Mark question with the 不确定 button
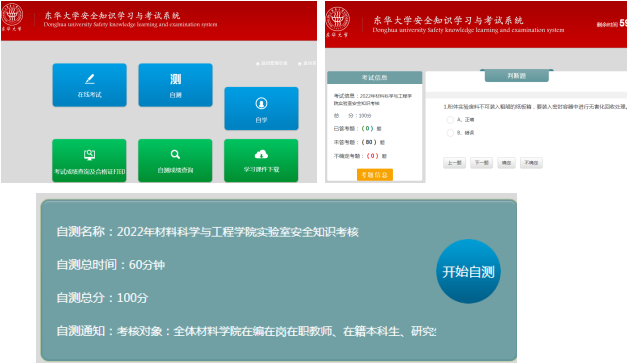627x363 pixels. click(x=531, y=163)
